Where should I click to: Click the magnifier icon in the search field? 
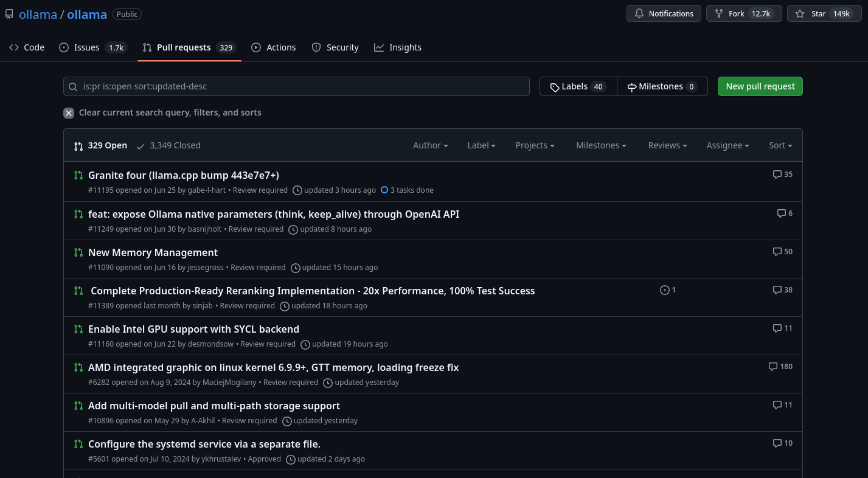[73, 87]
